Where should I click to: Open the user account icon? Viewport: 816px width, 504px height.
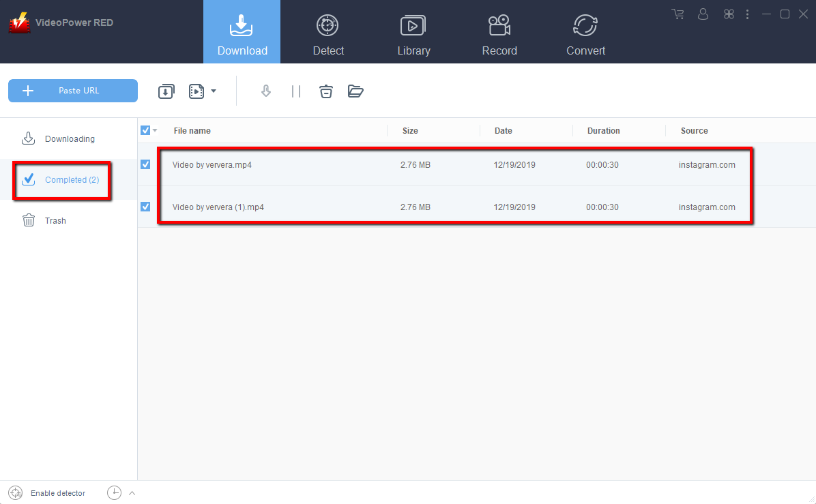pyautogui.click(x=703, y=14)
